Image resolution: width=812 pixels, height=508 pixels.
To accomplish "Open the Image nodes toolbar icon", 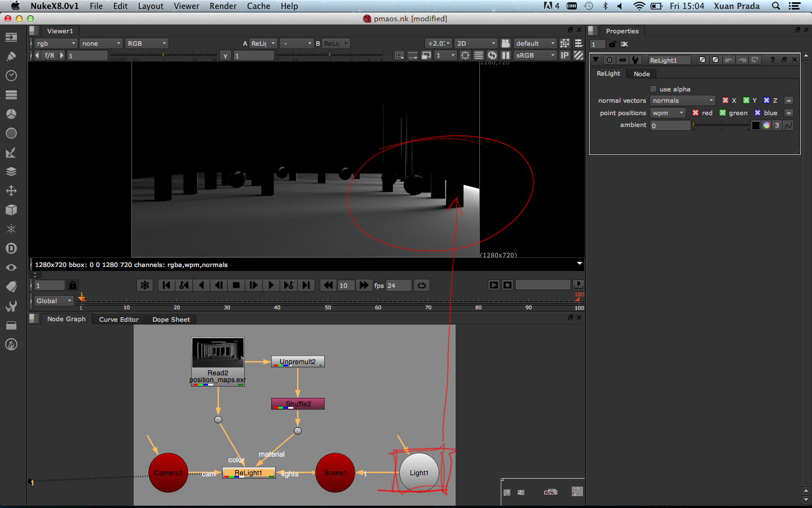I will coord(11,37).
